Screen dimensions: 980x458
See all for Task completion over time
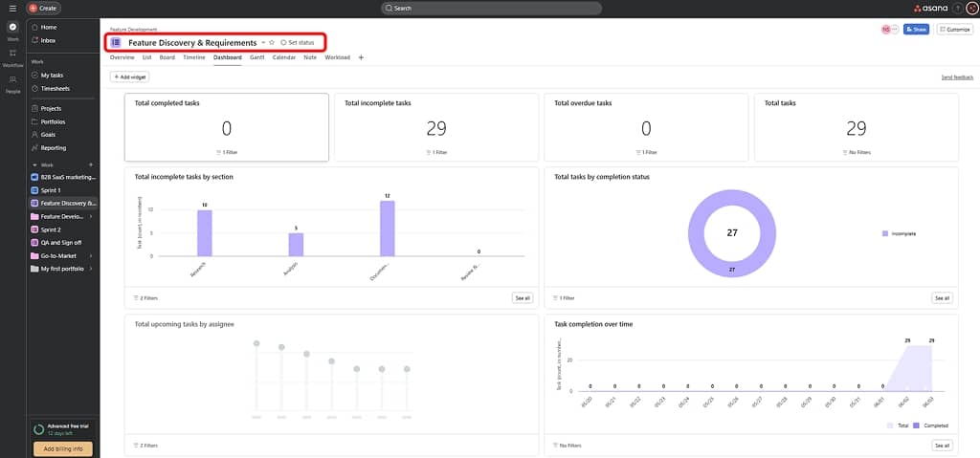coord(943,446)
